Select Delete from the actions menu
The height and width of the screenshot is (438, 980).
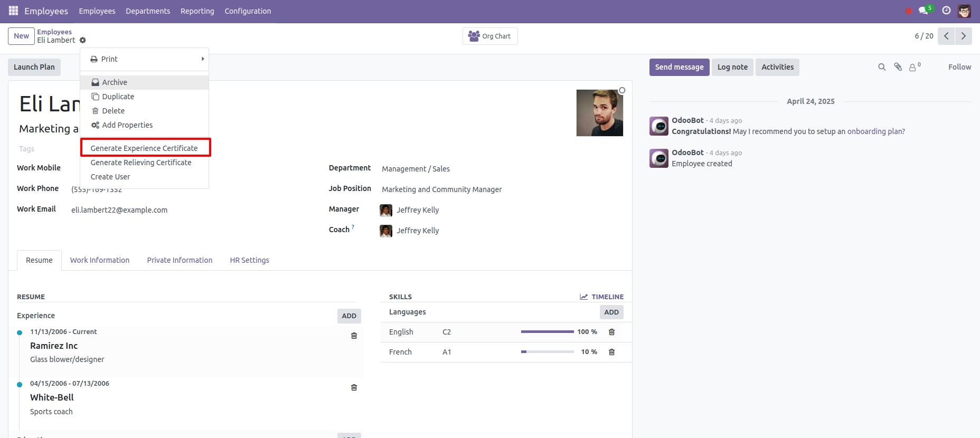pyautogui.click(x=145, y=111)
